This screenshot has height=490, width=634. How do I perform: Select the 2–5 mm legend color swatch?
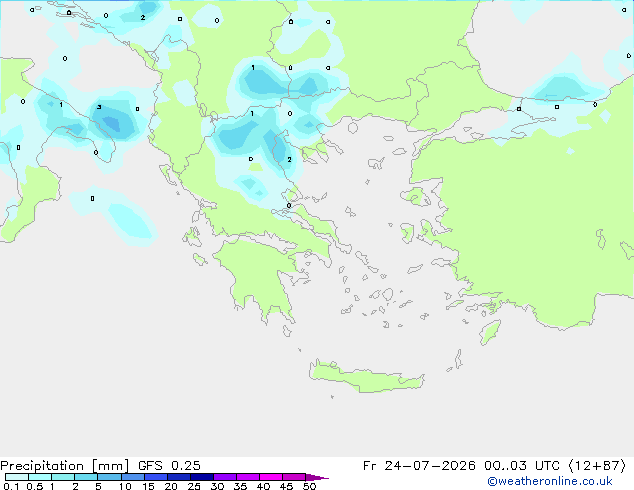click(x=86, y=477)
